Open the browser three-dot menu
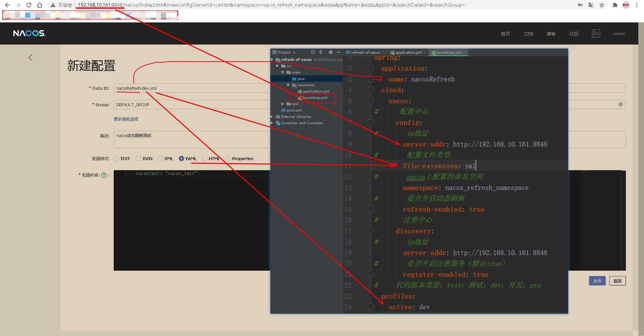The width and height of the screenshot is (644, 336). pos(637,5)
